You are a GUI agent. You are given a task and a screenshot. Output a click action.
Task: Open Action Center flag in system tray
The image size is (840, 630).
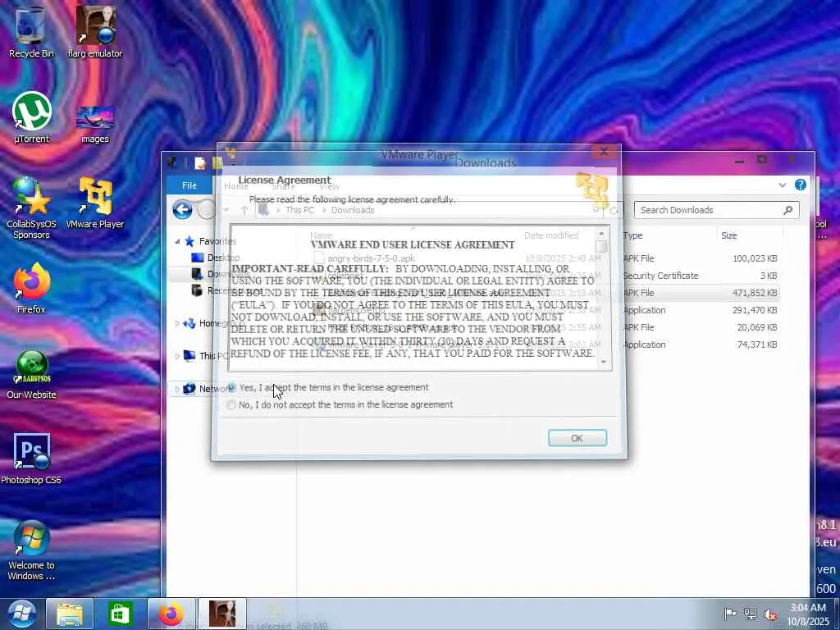coord(729,614)
